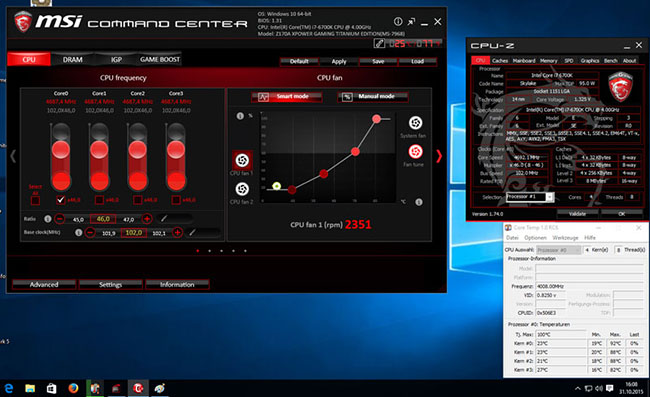Open Command Center info icon in title bar
650x397 pixels.
pos(398,21)
